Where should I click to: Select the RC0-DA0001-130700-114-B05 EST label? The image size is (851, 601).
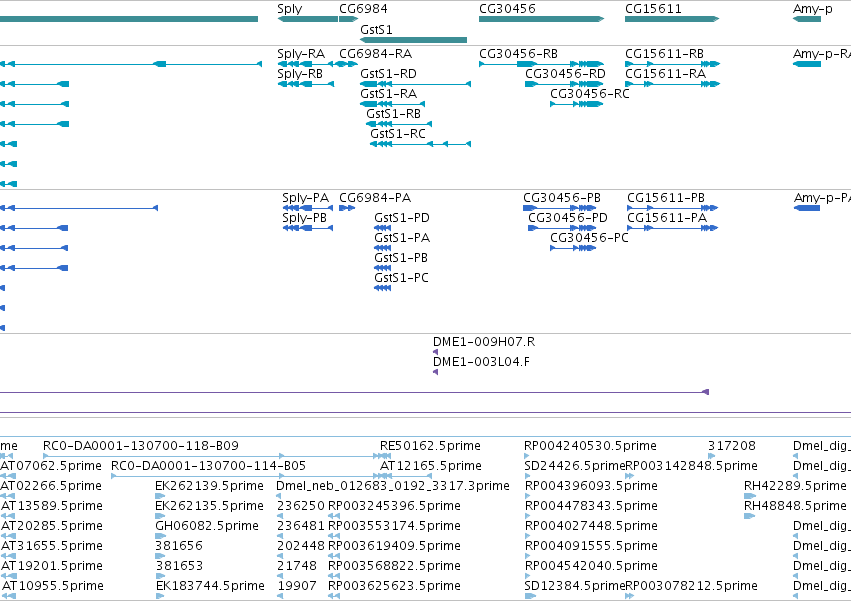click(x=208, y=466)
